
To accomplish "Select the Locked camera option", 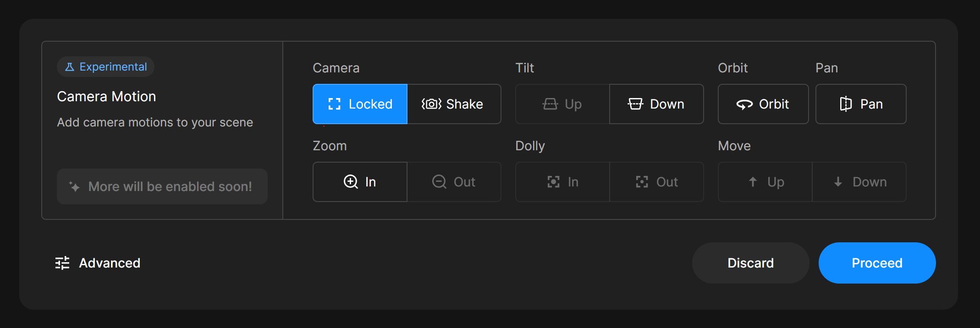I will point(360,104).
